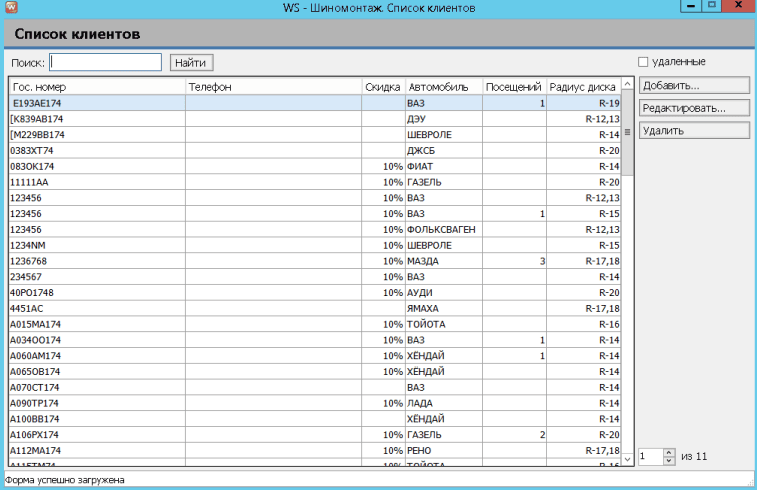Decrease page number with stepper down arrow
Screen dimensions: 757x490
tap(669, 460)
